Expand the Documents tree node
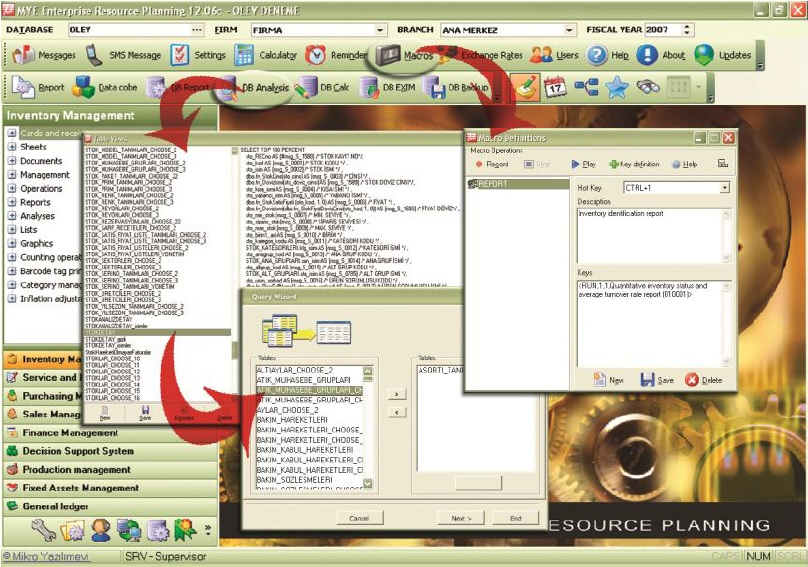The height and width of the screenshot is (567, 808). point(12,161)
